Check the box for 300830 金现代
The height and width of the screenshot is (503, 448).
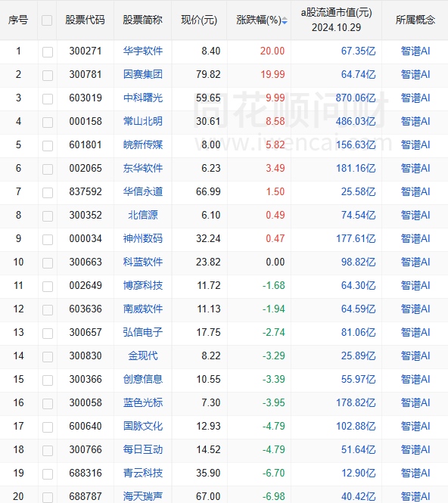pos(48,356)
